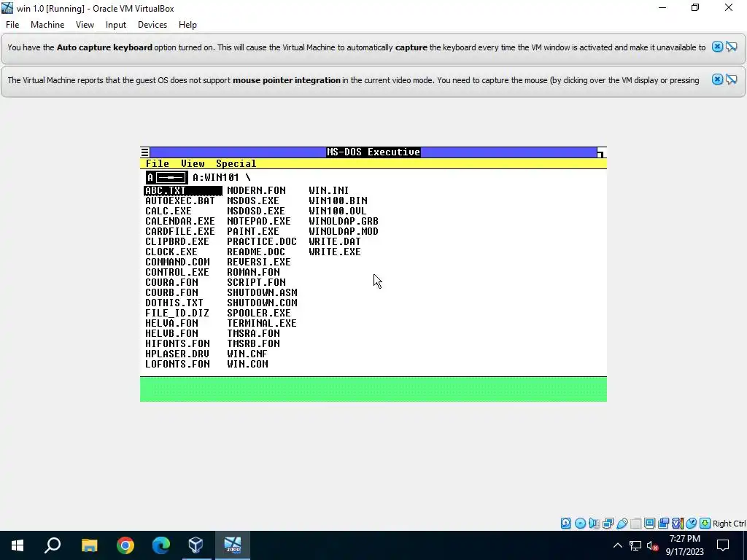747x560 pixels.
Task: Click the shared folders status icon
Action: coord(635,524)
